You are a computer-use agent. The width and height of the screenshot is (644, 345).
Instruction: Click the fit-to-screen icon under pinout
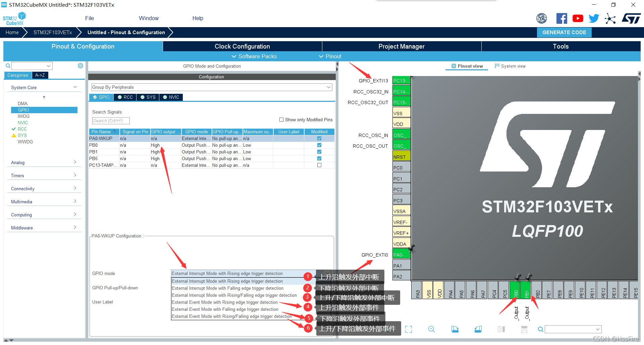[x=408, y=329]
